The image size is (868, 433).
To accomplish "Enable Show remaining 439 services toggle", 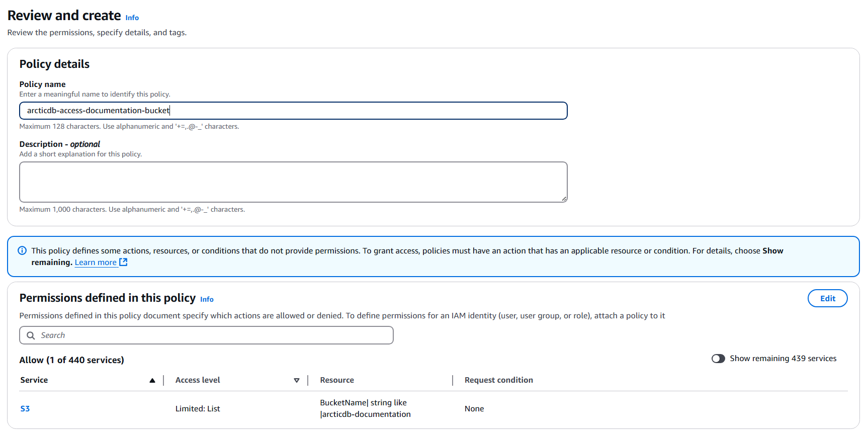I will tap(718, 359).
